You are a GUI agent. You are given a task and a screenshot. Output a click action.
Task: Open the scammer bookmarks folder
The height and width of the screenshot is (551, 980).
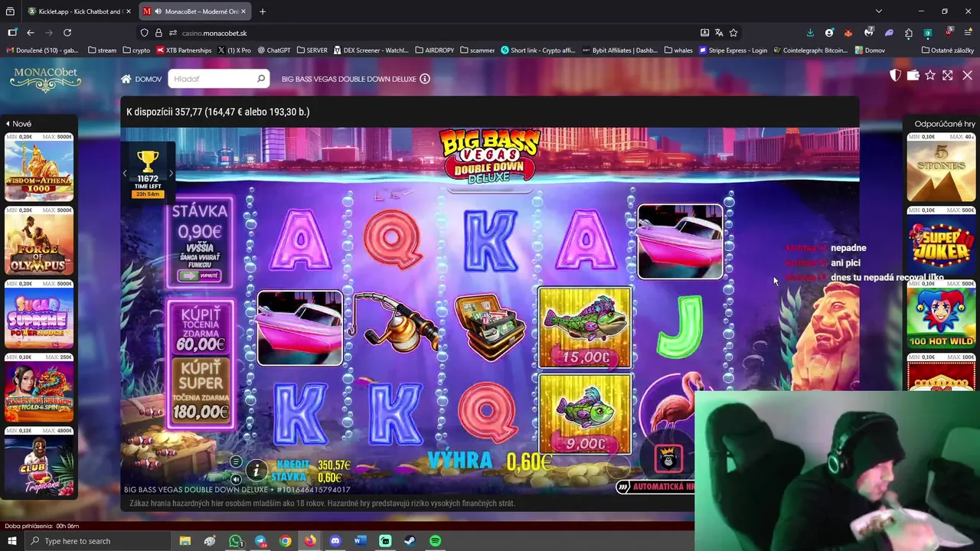(477, 51)
